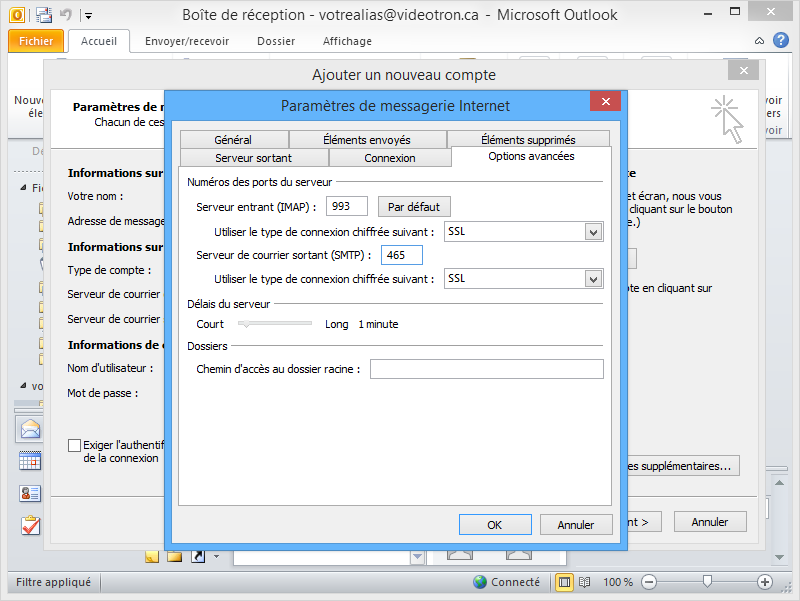Open the Dossier ribbon tab

276,41
